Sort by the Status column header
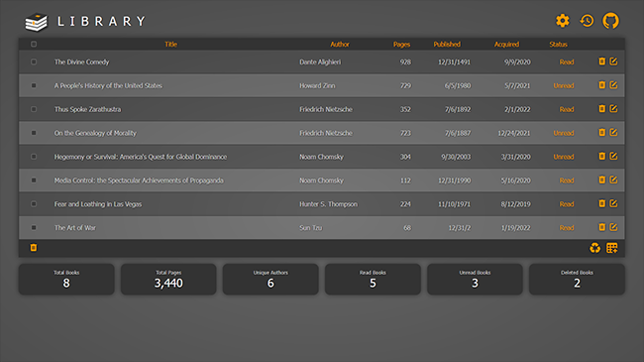The height and width of the screenshot is (362, 644). pos(558,44)
